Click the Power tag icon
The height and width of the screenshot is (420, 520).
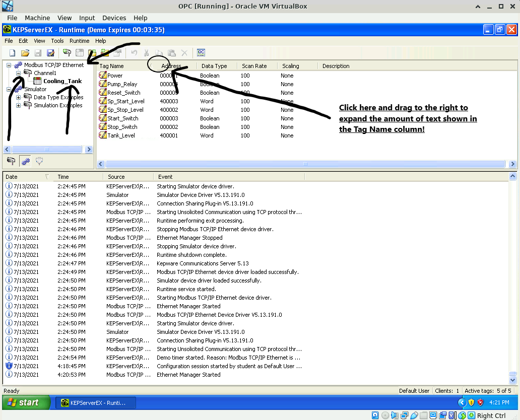pyautogui.click(x=102, y=75)
